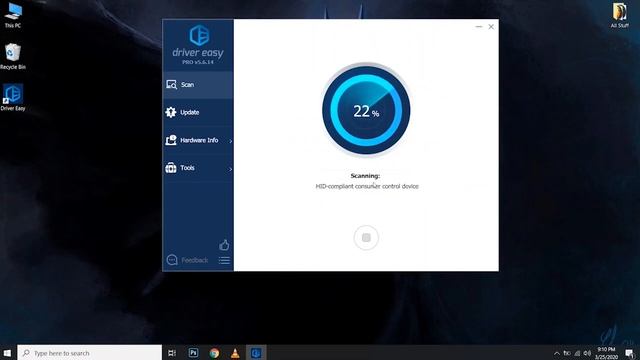Minimize the Driver Easy window
The width and height of the screenshot is (640, 360).
(x=479, y=27)
